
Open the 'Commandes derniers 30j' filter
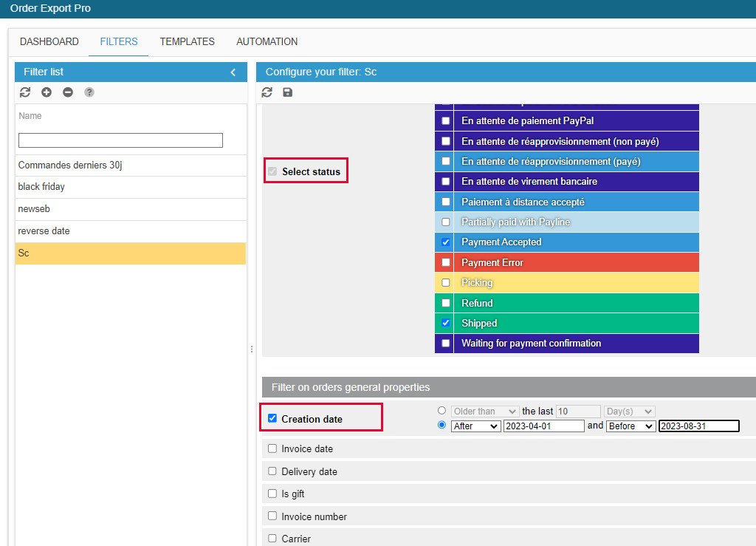point(70,165)
